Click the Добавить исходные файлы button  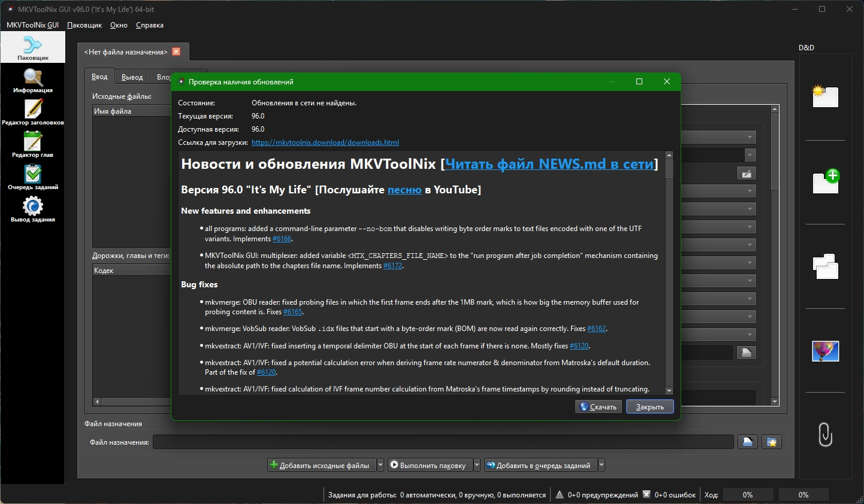pos(322,465)
